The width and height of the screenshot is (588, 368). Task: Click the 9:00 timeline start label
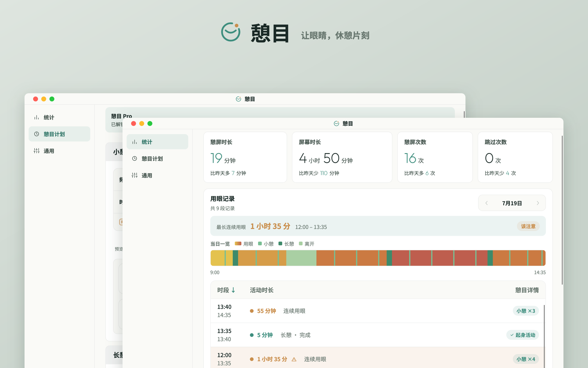tap(215, 272)
